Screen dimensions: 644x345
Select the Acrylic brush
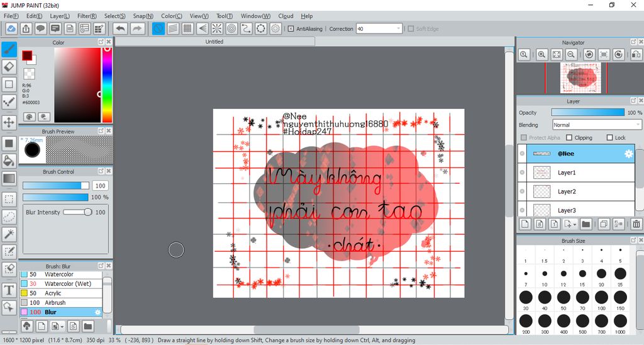tap(61, 293)
